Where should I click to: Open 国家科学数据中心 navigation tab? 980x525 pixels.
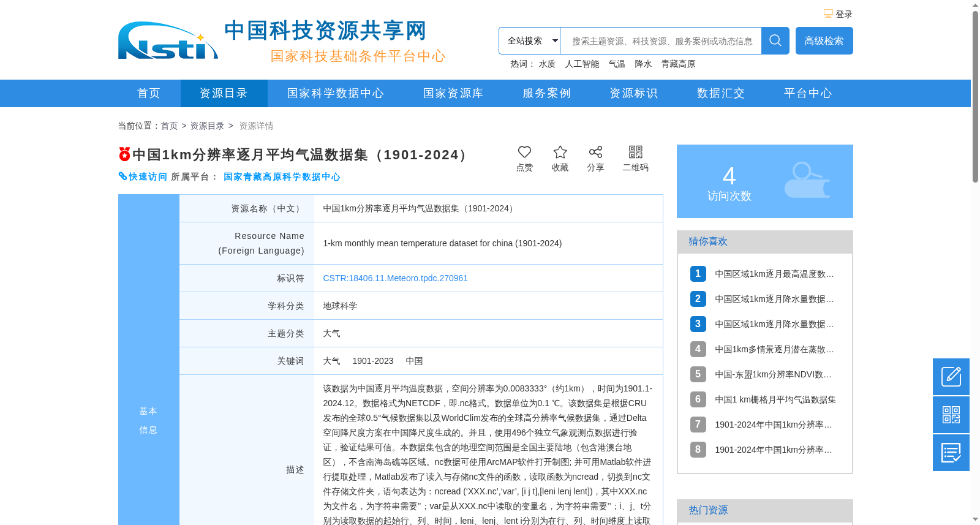pyautogui.click(x=336, y=93)
